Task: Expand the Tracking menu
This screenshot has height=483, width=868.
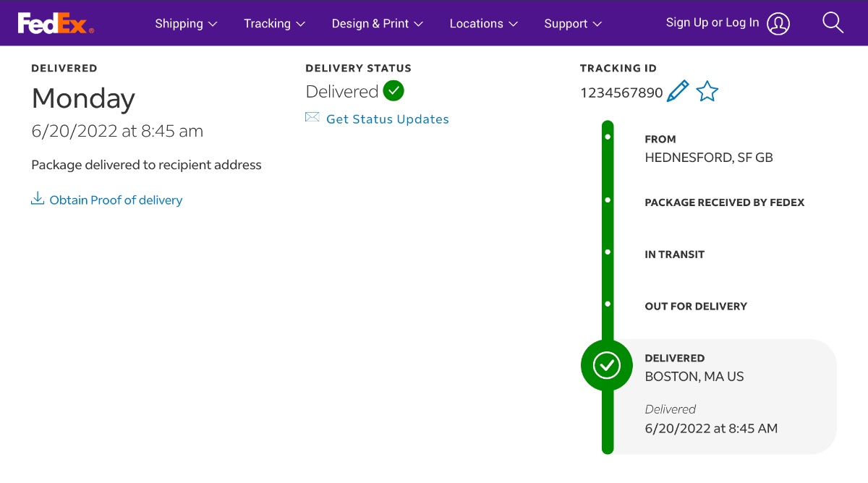Action: pyautogui.click(x=274, y=23)
